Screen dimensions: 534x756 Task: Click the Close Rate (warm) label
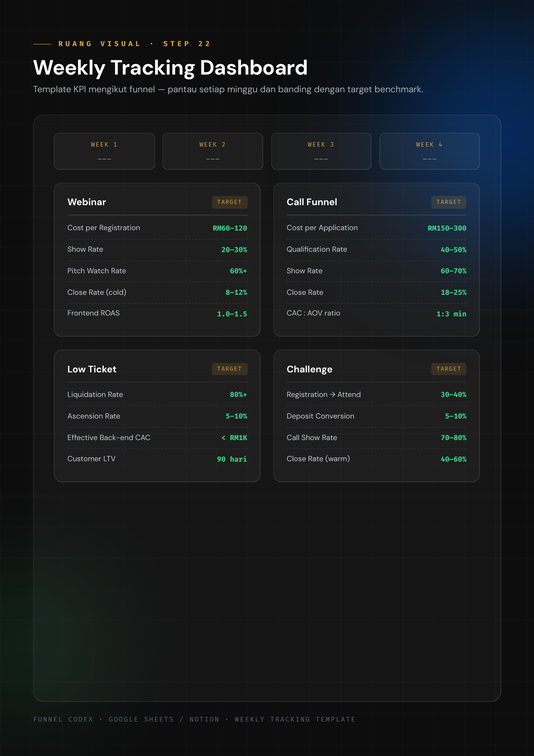click(318, 459)
